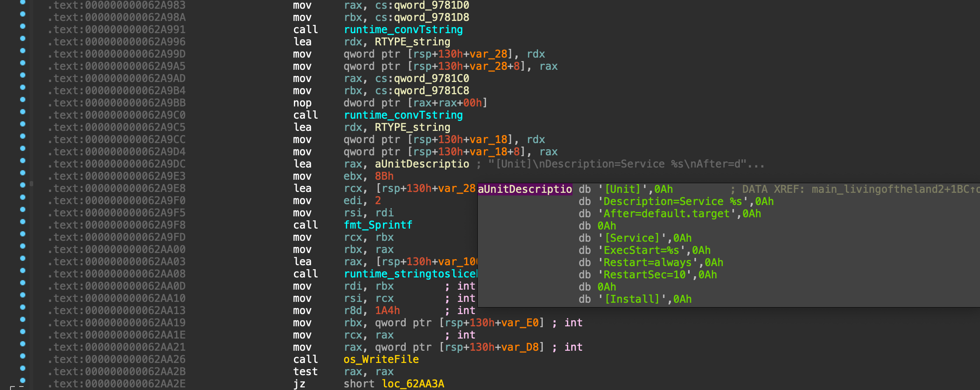This screenshot has width=980, height=390.
Task: Click the gutter dot next to address 62A9DC
Action: pyautogui.click(x=23, y=161)
